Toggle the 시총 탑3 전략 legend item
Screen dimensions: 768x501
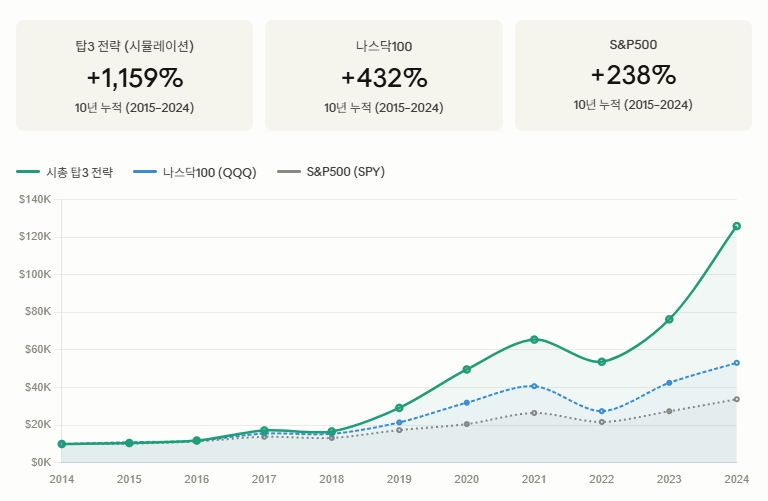65,172
